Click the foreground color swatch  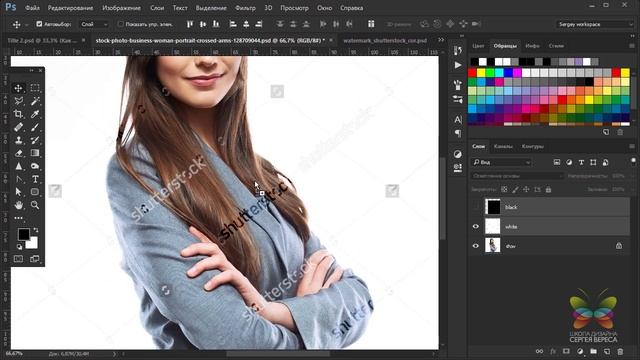tap(24, 234)
